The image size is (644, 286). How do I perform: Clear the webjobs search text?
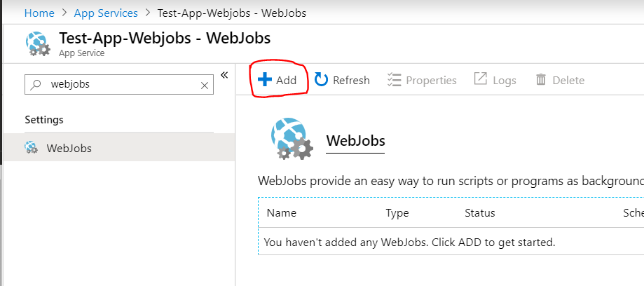coord(204,85)
